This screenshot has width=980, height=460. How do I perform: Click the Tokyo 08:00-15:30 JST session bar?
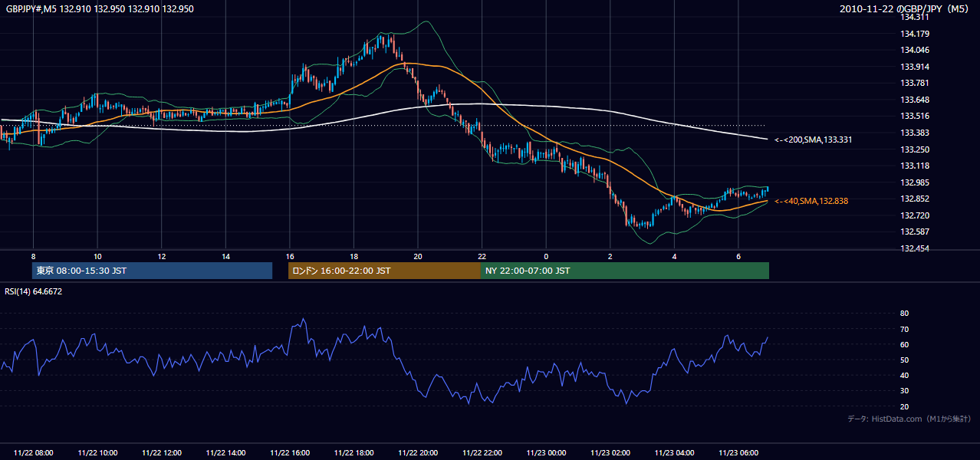152,271
